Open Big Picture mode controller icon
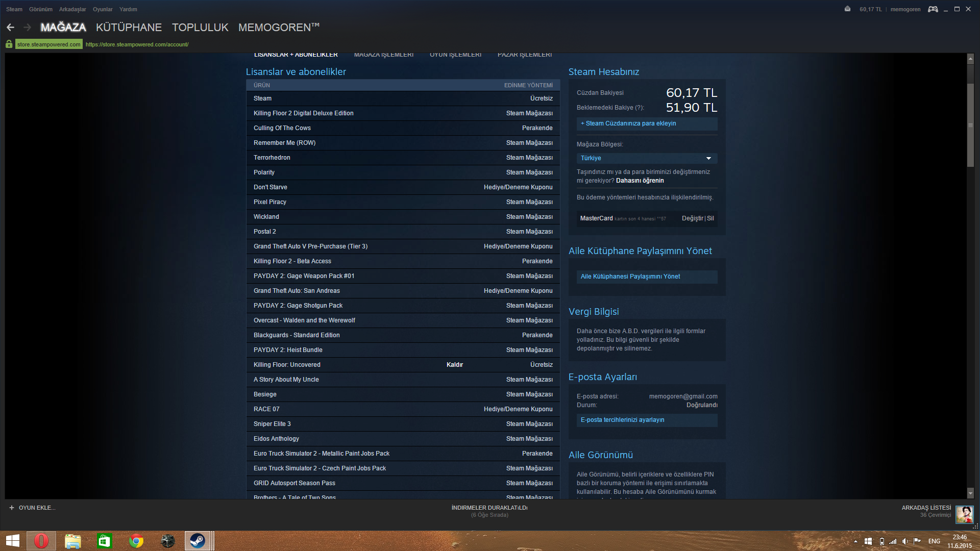This screenshot has height=551, width=980. tap(933, 9)
